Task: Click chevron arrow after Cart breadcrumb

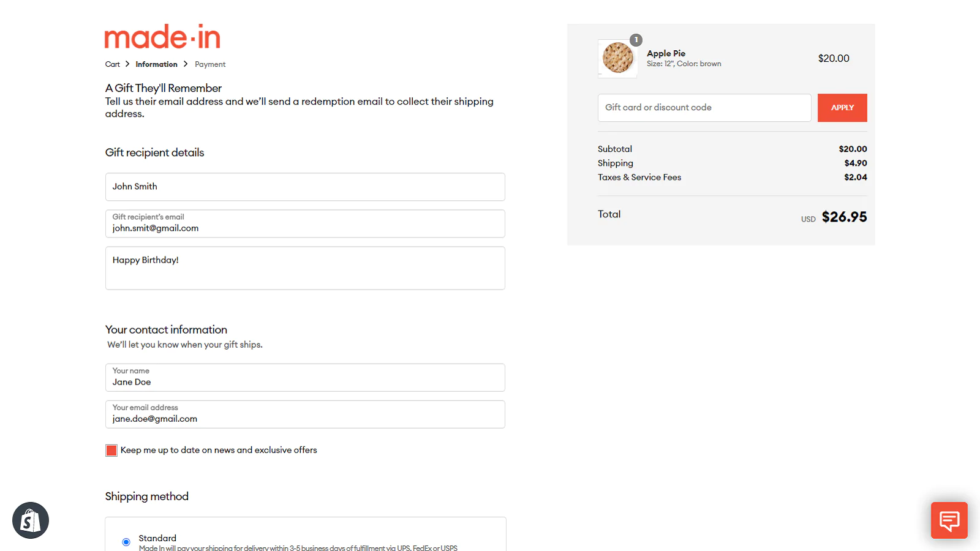Action: [127, 64]
